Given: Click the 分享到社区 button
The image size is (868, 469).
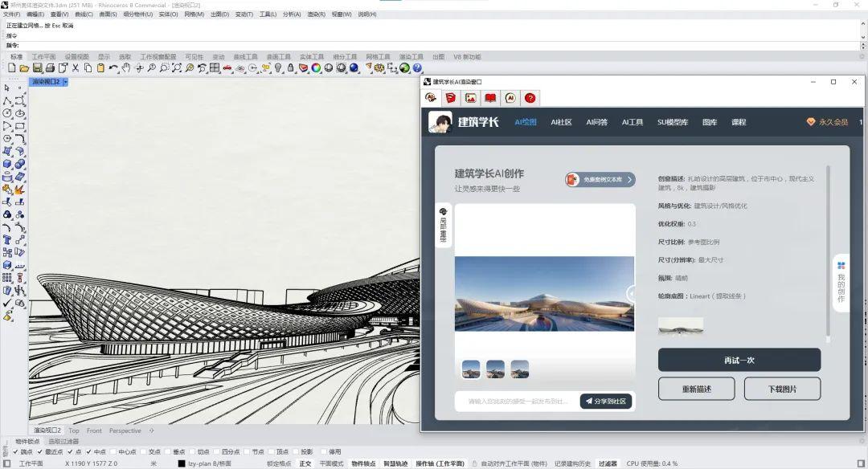Looking at the screenshot, I should 606,401.
